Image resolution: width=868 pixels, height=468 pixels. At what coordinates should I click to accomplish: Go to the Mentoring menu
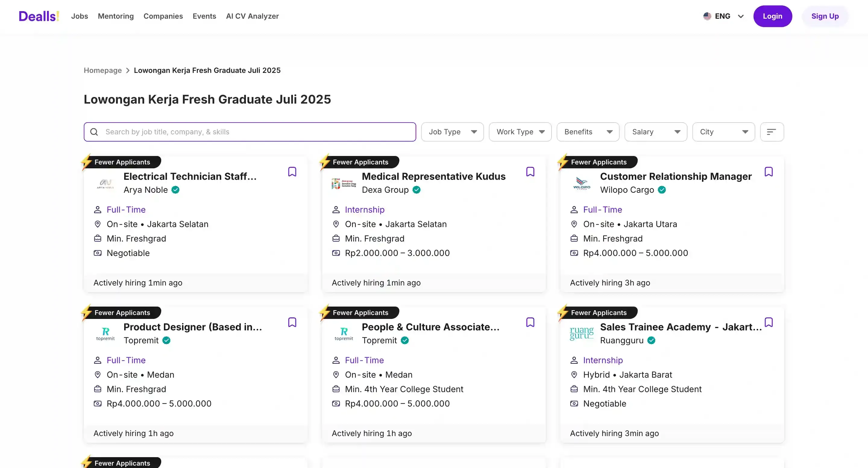pos(115,16)
